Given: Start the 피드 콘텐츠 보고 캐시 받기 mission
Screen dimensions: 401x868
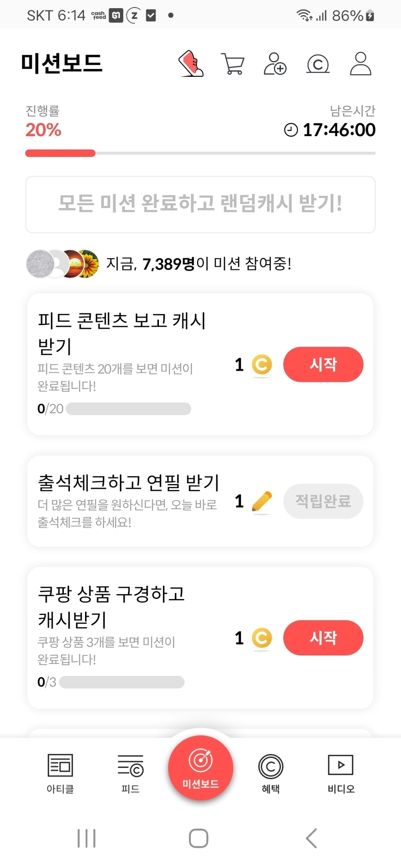Looking at the screenshot, I should (323, 364).
